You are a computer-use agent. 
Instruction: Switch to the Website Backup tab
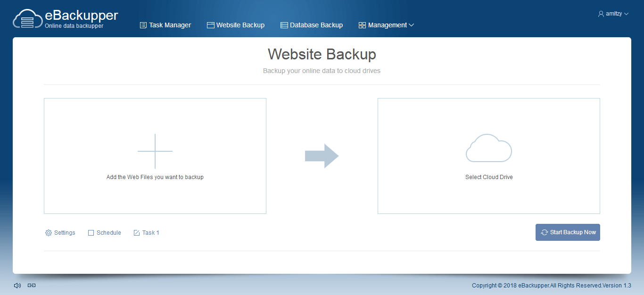pos(236,25)
